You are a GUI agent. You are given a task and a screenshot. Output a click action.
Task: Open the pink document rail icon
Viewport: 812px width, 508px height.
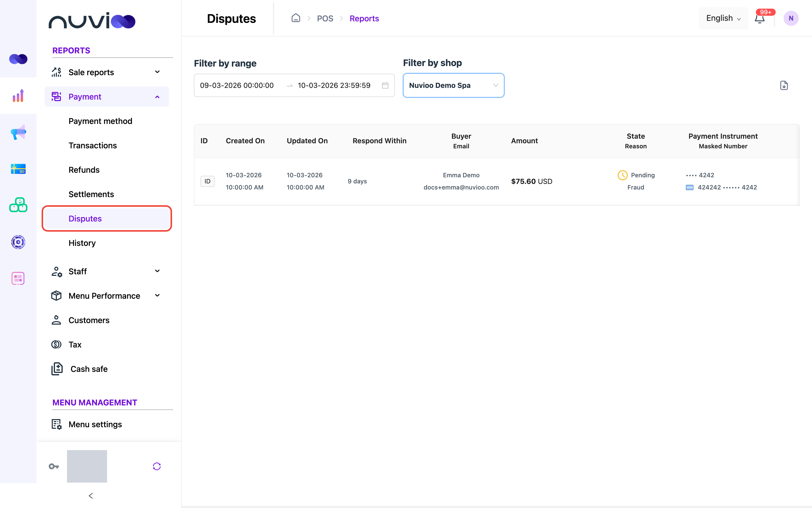pyautogui.click(x=18, y=278)
